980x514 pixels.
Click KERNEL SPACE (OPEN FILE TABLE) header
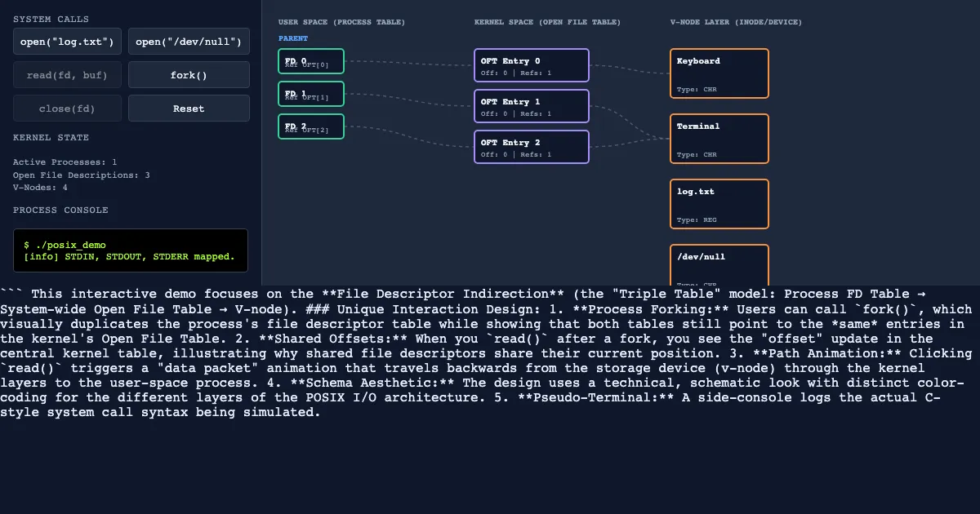click(x=547, y=22)
